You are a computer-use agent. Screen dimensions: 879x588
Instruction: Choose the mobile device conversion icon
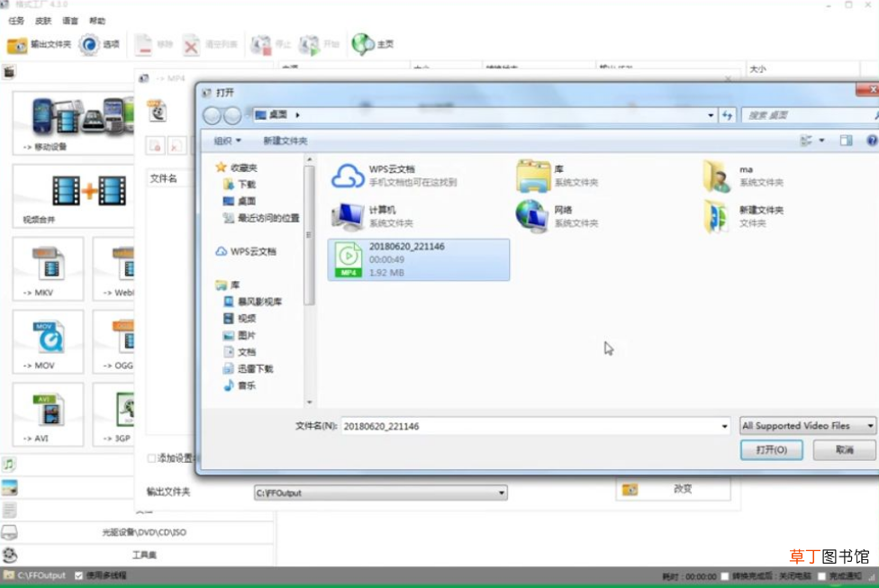81,116
